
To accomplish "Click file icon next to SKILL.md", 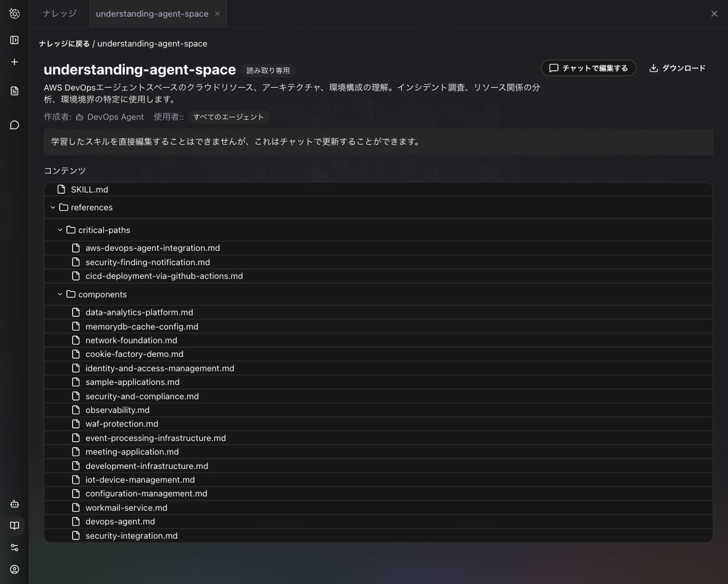I will click(x=61, y=190).
